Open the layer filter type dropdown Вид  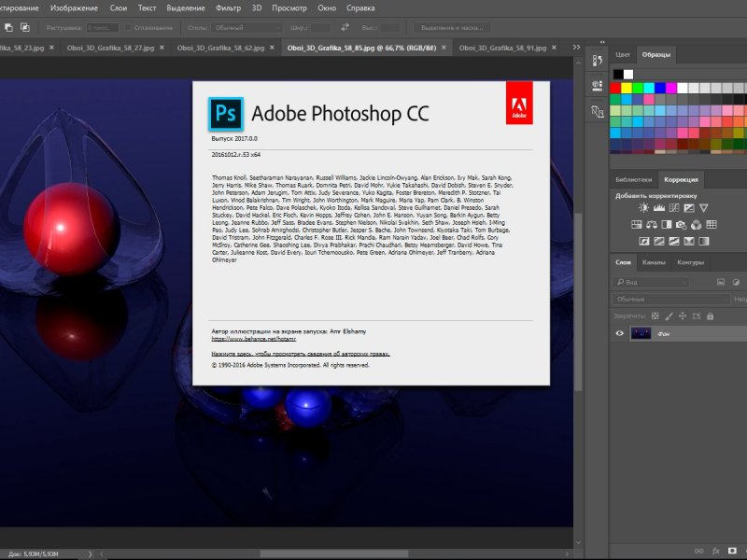click(x=651, y=283)
